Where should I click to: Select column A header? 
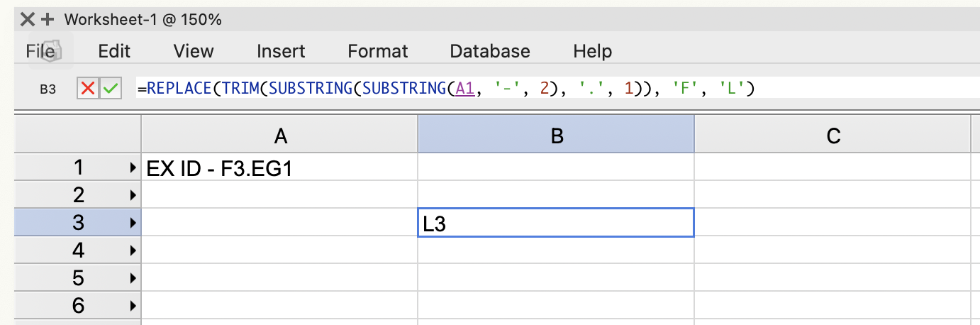click(280, 136)
